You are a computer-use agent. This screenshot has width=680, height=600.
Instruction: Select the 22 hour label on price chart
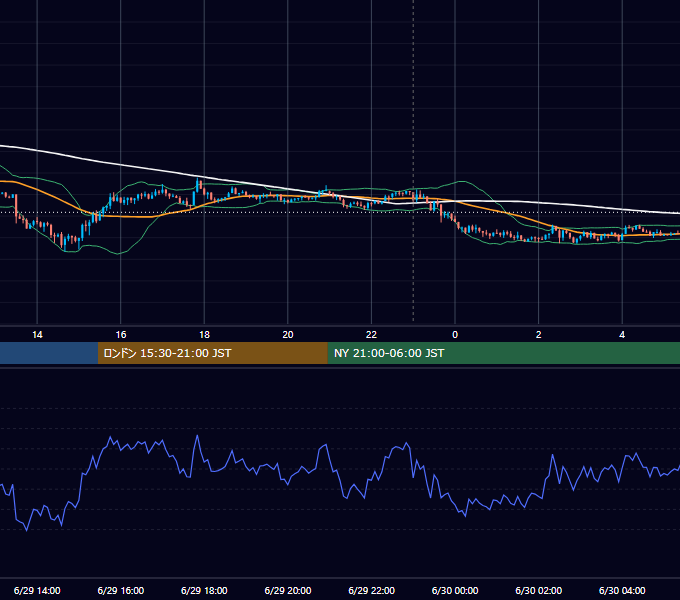[371, 335]
